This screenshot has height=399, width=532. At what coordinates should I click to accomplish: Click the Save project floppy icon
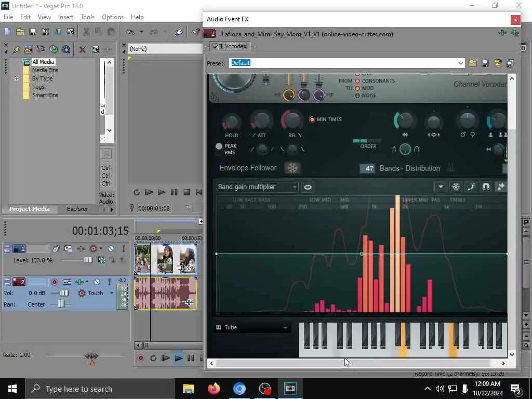tap(33, 32)
